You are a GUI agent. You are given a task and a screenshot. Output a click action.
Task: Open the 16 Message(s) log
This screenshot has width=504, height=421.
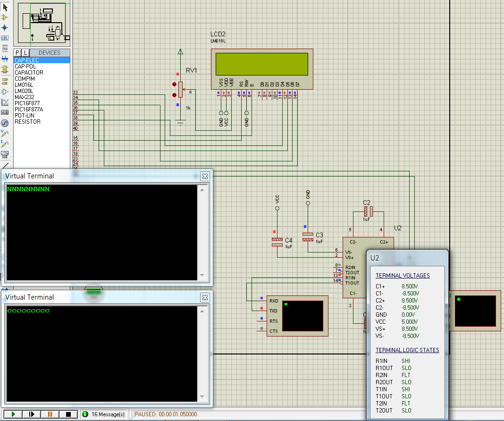tap(103, 414)
